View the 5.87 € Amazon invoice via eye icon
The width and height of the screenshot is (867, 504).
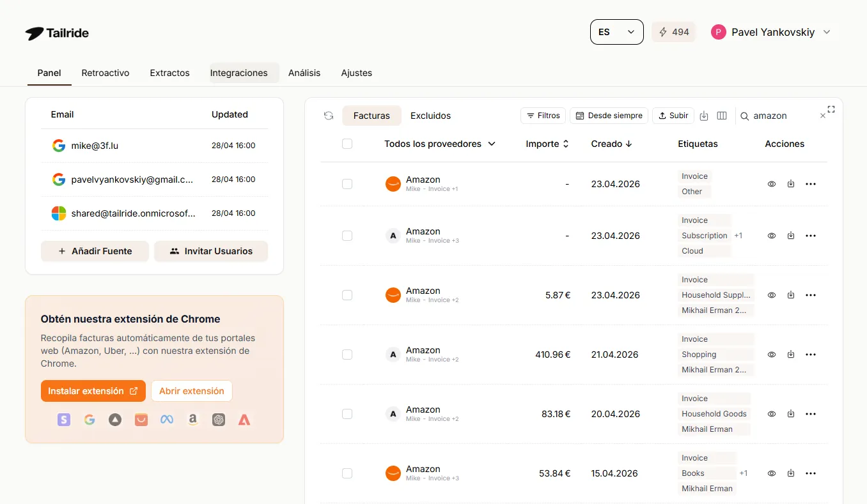tap(772, 295)
